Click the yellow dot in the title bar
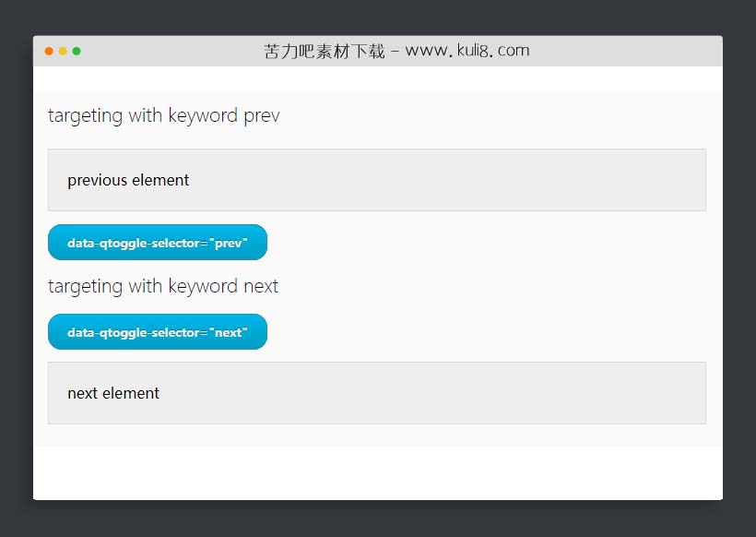Image resolution: width=756 pixels, height=537 pixels. (63, 51)
